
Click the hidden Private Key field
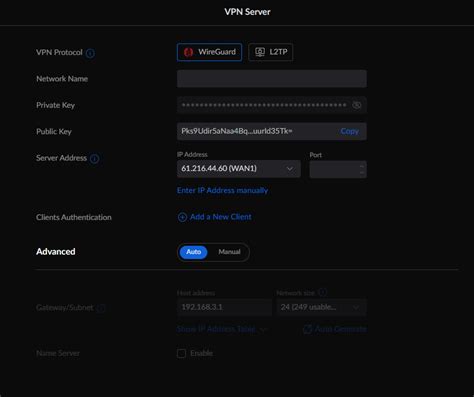point(272,105)
